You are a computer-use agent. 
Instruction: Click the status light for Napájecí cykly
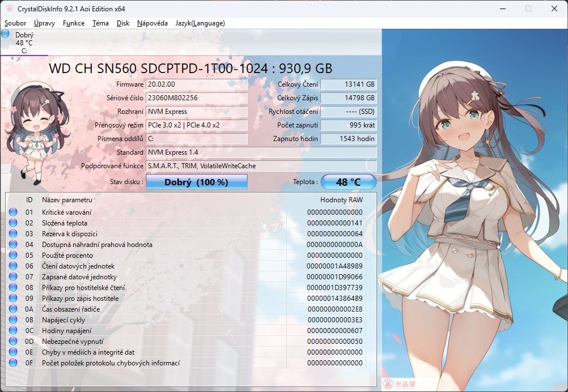pos(12,319)
